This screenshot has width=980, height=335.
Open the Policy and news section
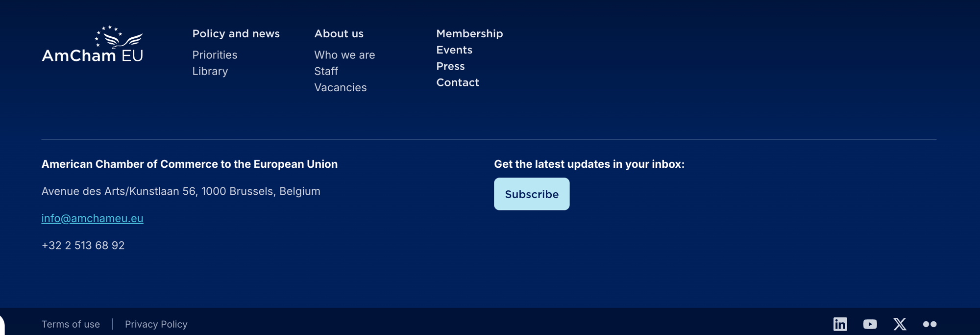tap(236, 33)
